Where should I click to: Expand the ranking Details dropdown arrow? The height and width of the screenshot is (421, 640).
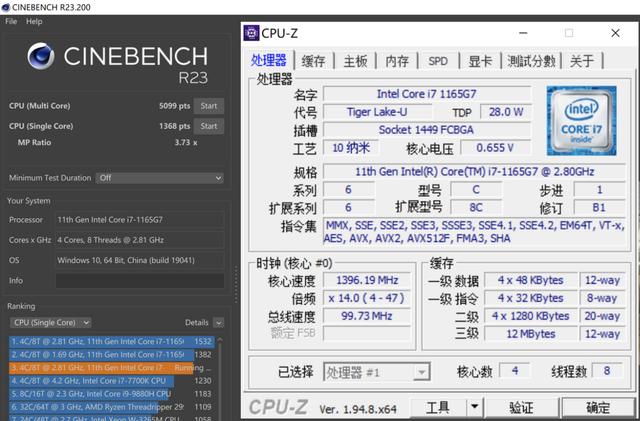click(219, 323)
